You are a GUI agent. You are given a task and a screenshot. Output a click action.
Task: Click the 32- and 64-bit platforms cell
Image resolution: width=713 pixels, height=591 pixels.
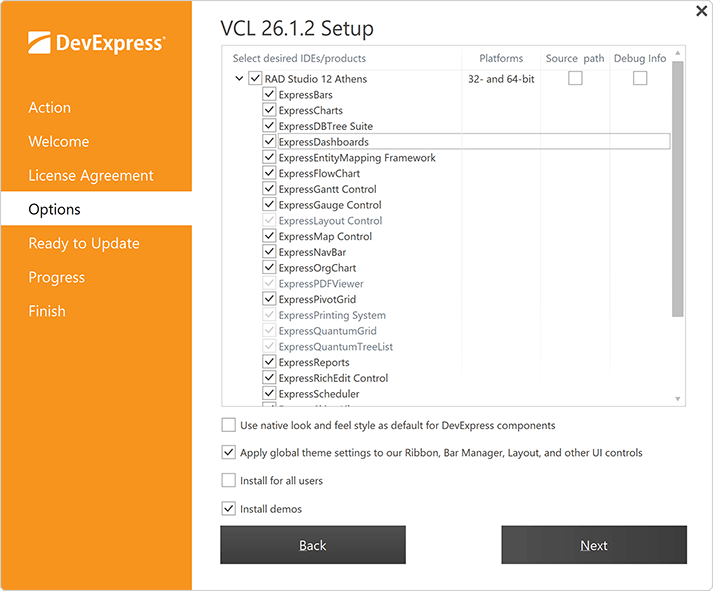click(x=501, y=79)
